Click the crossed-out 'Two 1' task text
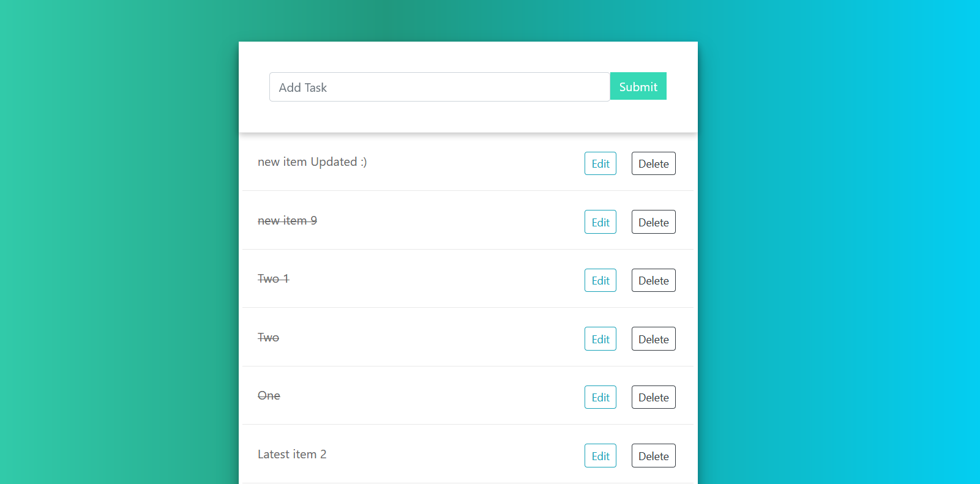 [x=273, y=278]
